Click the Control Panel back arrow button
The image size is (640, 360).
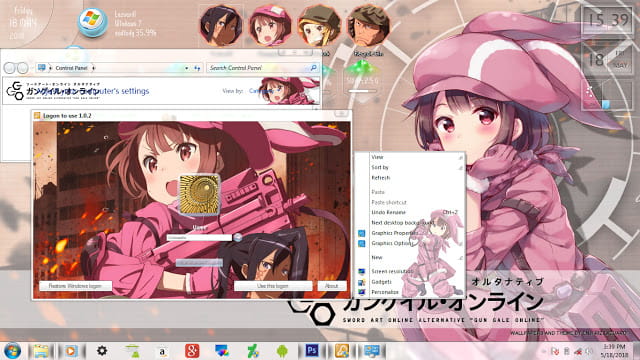[x=9, y=68]
